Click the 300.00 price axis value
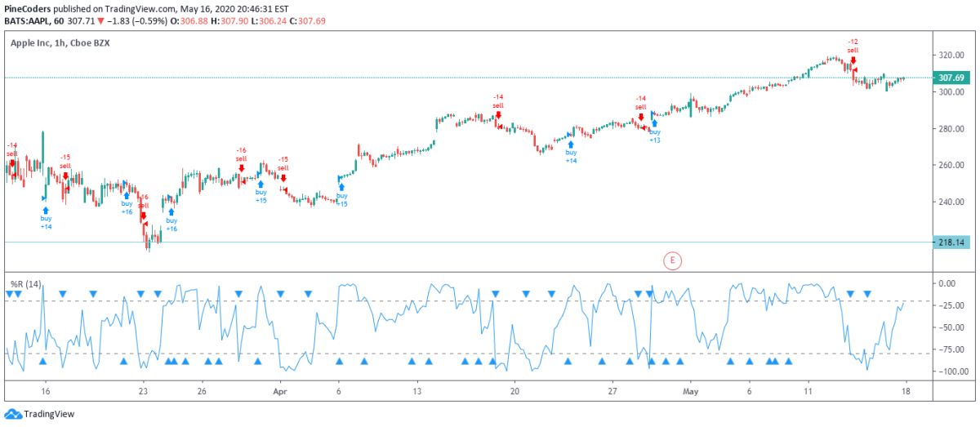 pos(952,92)
